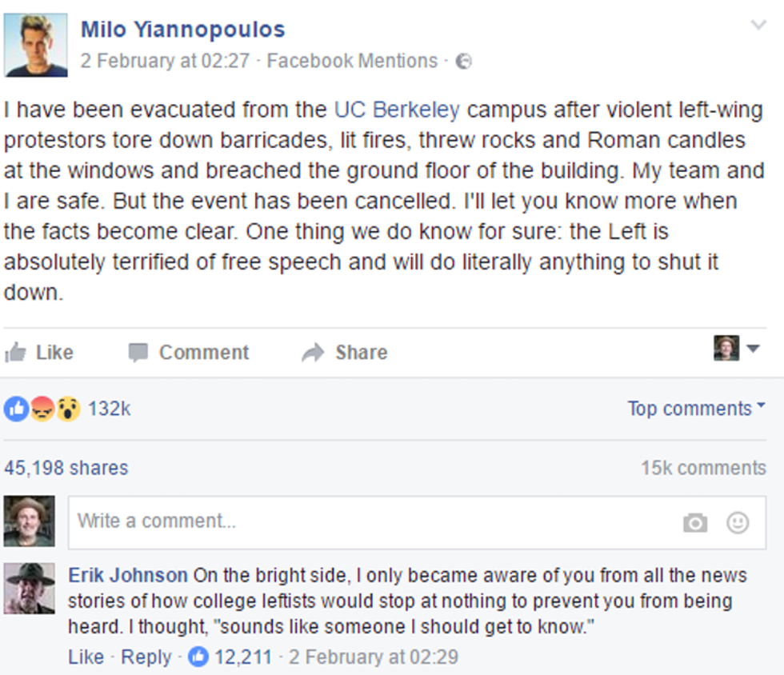Image resolution: width=784 pixels, height=675 pixels.
Task: Click the angry reaction emoji icon
Action: (42, 409)
